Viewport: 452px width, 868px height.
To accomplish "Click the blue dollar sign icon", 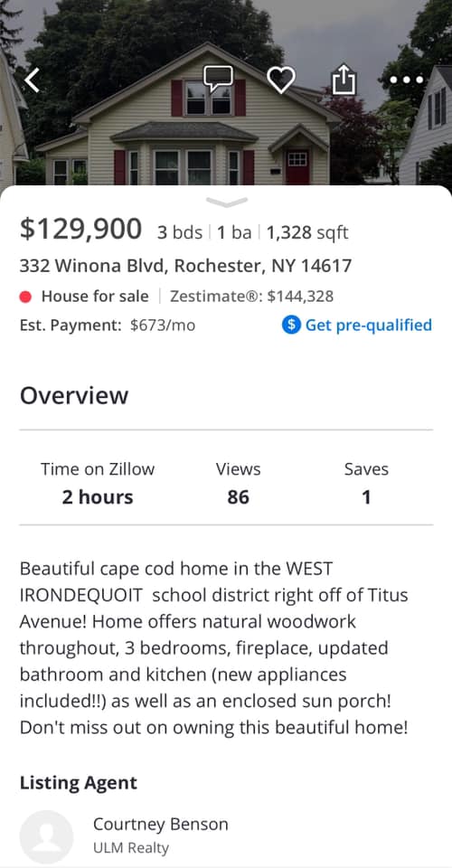I will coord(291,325).
